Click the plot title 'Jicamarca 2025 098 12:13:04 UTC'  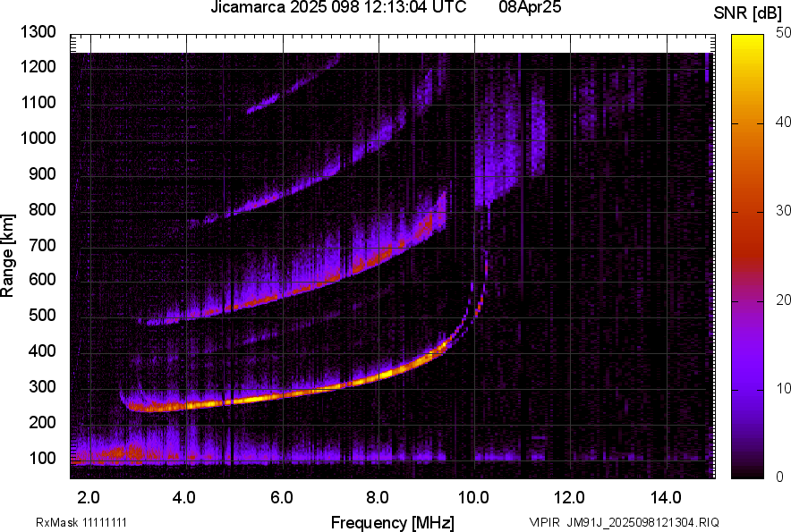point(338,7)
